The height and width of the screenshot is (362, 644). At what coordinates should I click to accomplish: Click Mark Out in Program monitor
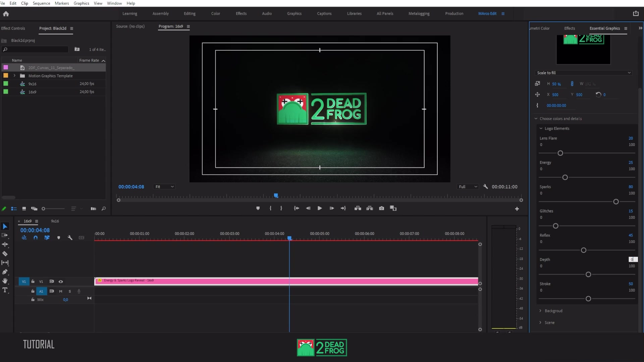pos(281,208)
